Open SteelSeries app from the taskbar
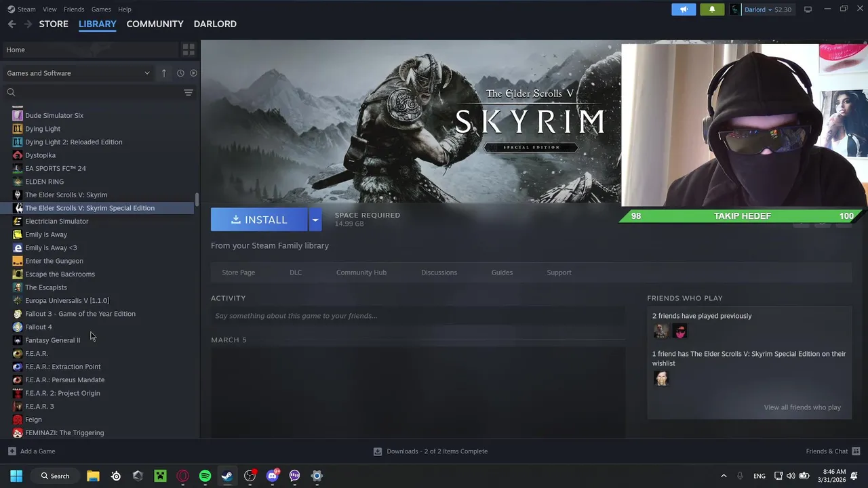Screen dimensions: 868x488 (x=116, y=476)
